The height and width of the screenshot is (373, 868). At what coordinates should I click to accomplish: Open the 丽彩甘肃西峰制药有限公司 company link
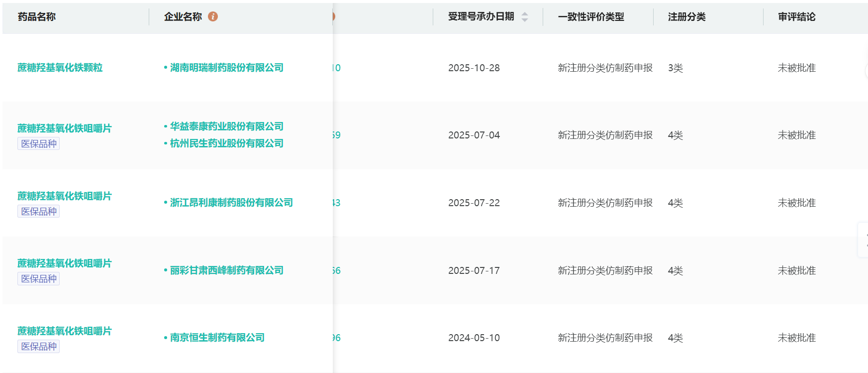tap(227, 270)
